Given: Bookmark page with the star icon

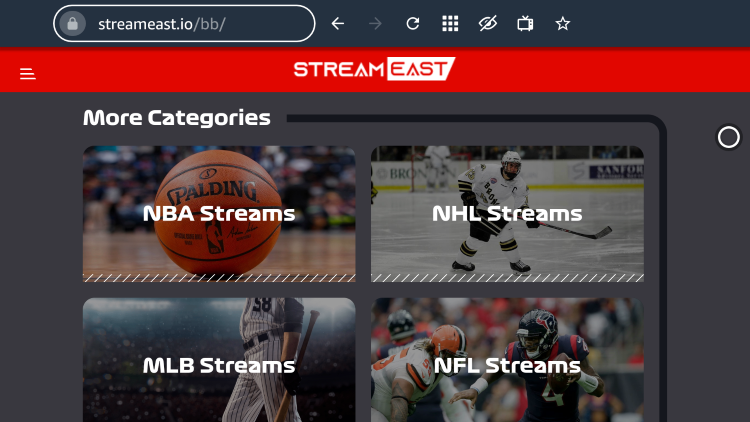Looking at the screenshot, I should click(x=562, y=23).
